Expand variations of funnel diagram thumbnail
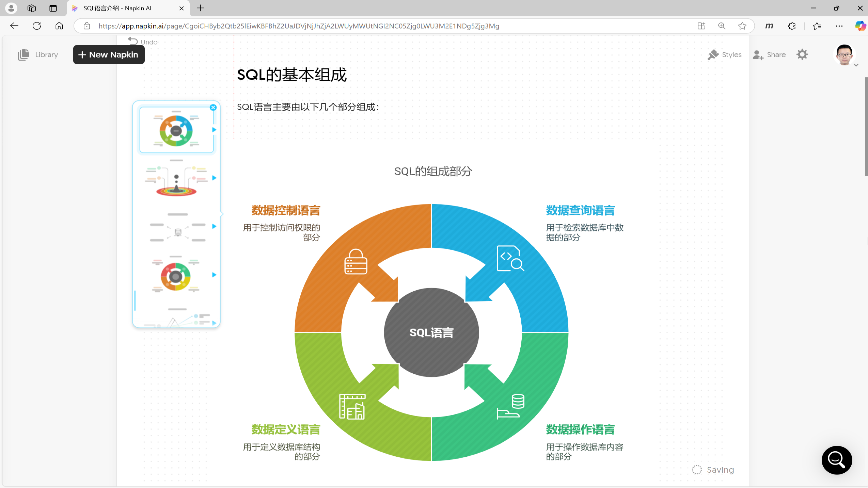The width and height of the screenshot is (868, 488). click(214, 178)
